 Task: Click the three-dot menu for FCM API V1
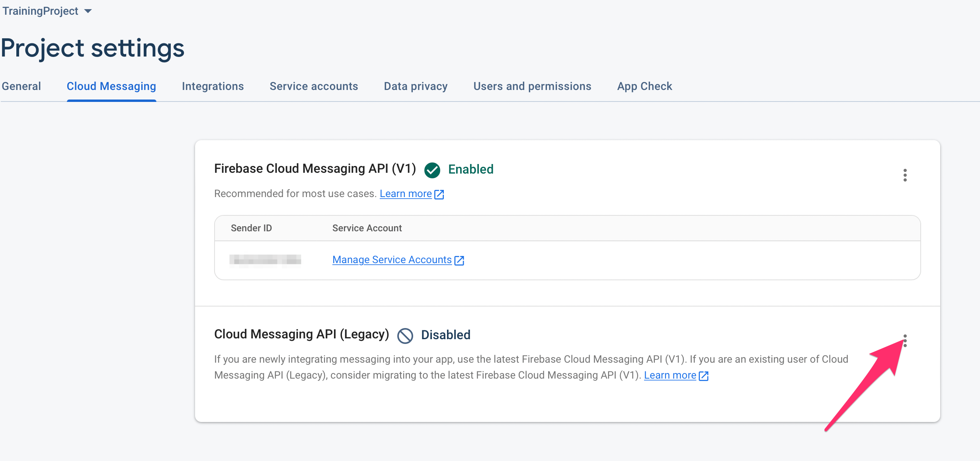coord(905,174)
